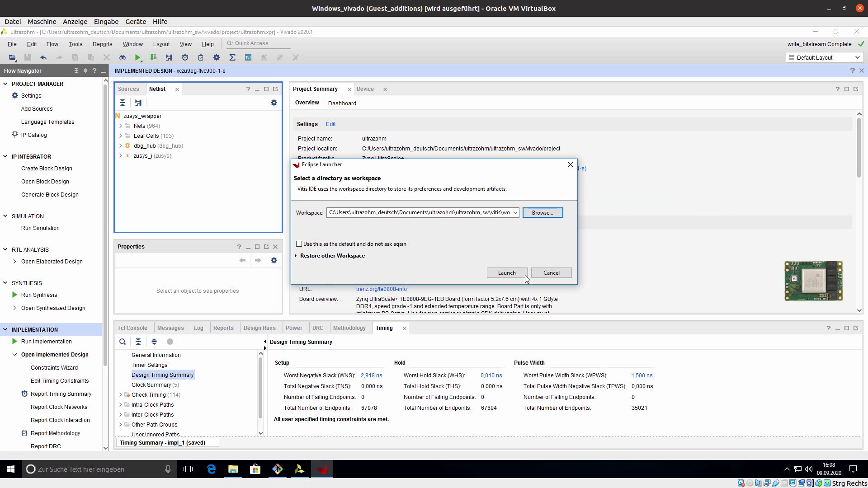This screenshot has width=868, height=488.
Task: Click the stopwatch timing toolbar icon
Action: pos(185,57)
